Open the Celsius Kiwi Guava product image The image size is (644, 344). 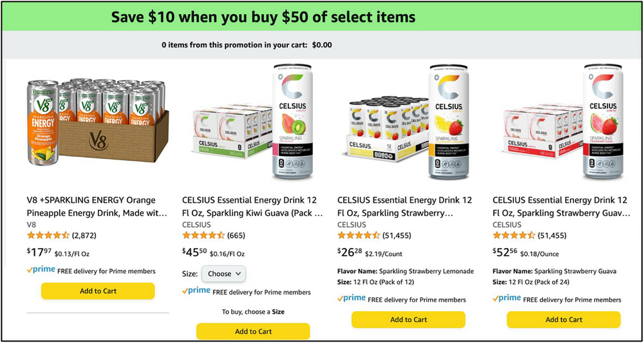253,122
